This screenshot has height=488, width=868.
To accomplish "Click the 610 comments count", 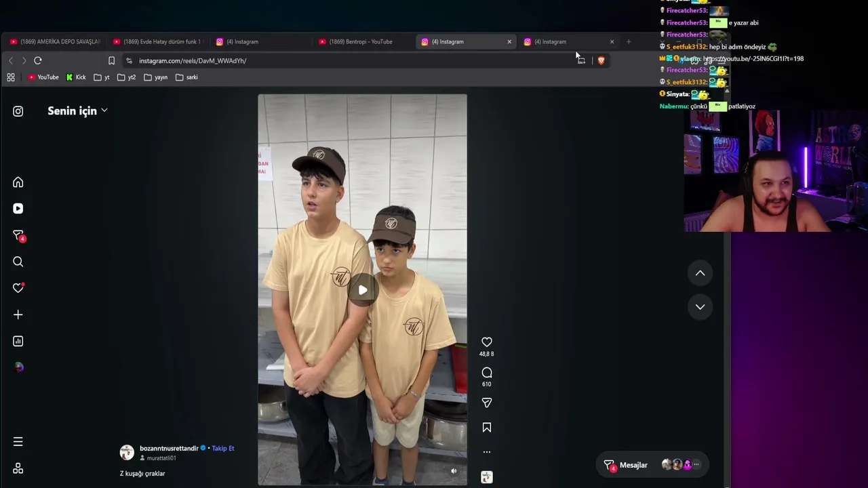I will pos(487,384).
